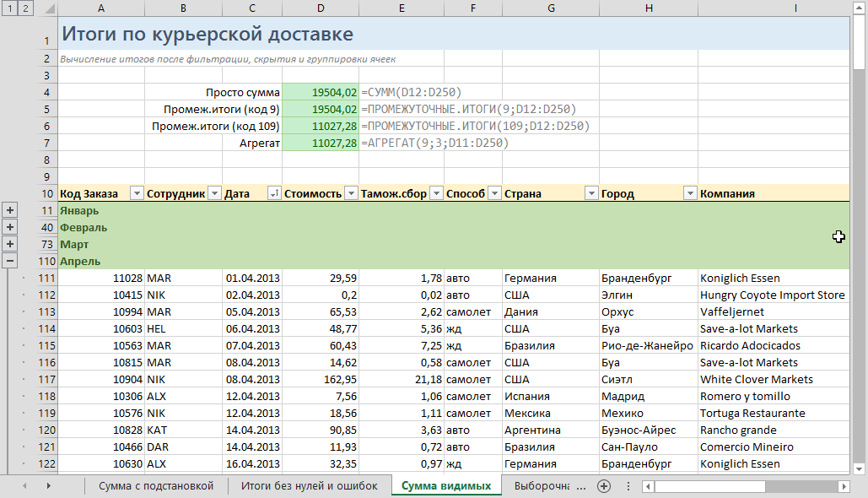
Task: Select customs fee 21,18 cell
Action: [402, 380]
